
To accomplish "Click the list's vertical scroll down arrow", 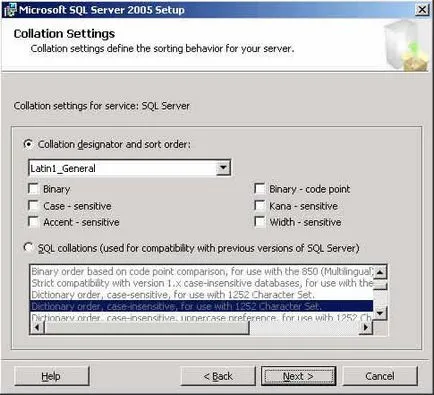I will point(380,313).
